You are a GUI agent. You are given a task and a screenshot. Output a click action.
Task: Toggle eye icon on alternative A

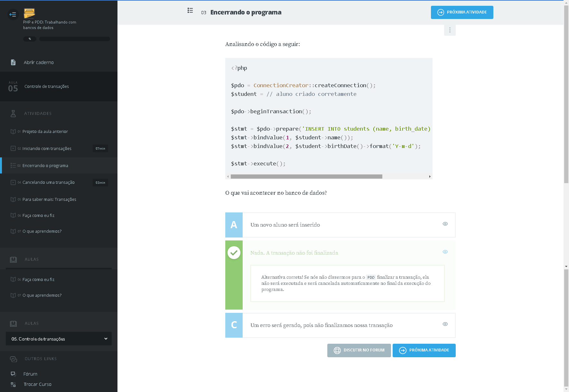[x=445, y=224]
